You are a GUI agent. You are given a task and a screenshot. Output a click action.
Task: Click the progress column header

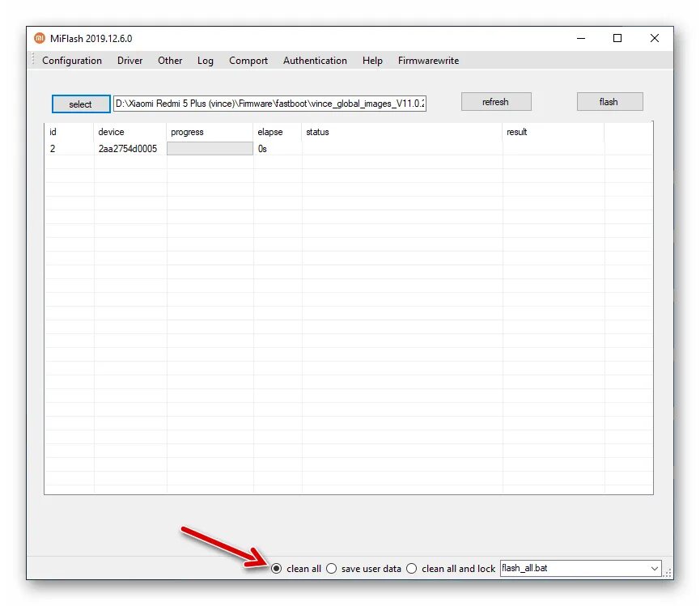click(x=210, y=132)
